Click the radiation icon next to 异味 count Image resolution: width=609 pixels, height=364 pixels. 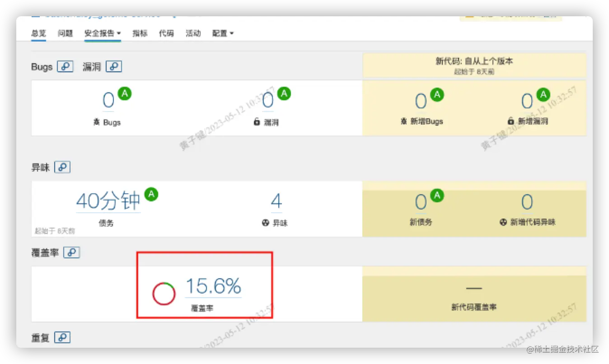pos(265,222)
